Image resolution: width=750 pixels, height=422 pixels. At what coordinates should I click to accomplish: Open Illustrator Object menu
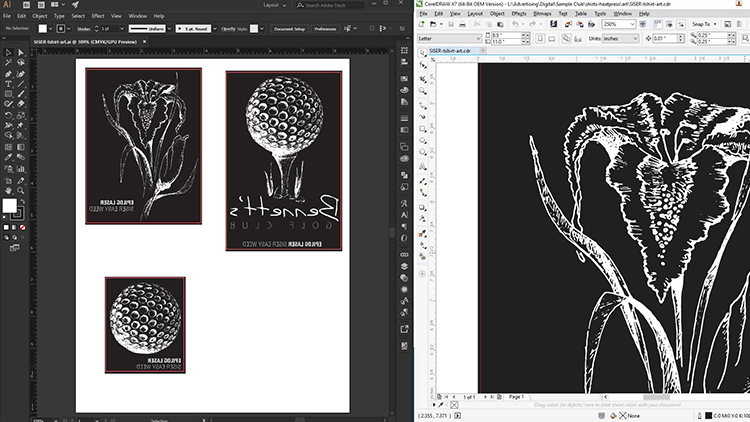pos(40,16)
